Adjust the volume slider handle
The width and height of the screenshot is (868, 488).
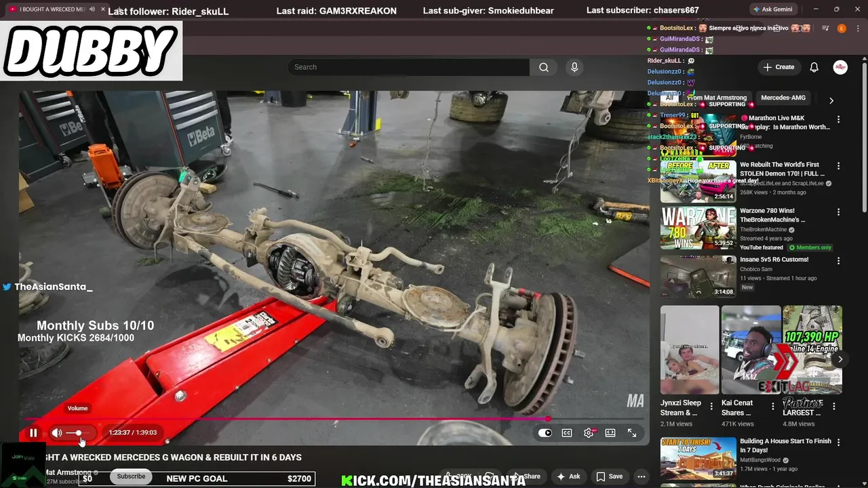click(x=79, y=432)
